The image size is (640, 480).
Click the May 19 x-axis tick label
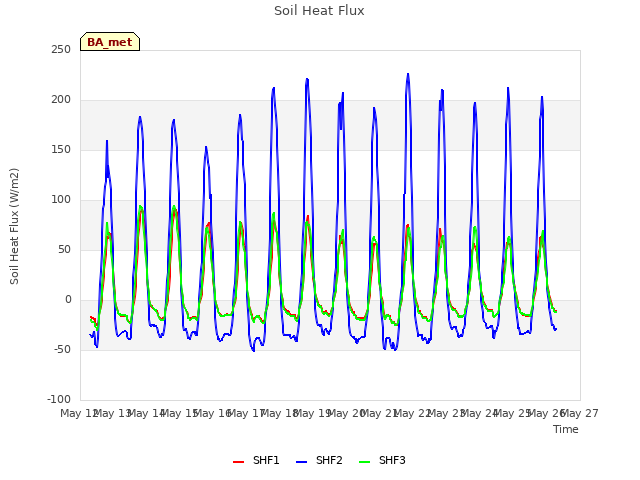313,414
